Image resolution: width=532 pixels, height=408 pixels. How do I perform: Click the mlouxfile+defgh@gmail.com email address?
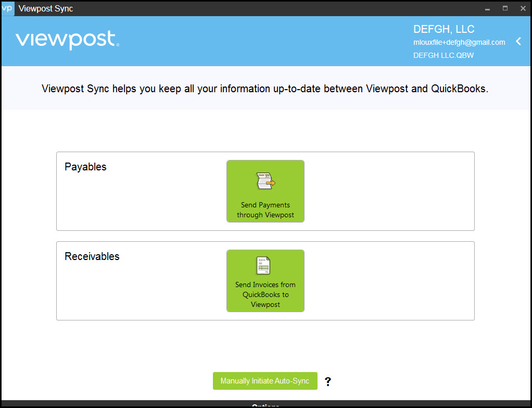tap(459, 42)
